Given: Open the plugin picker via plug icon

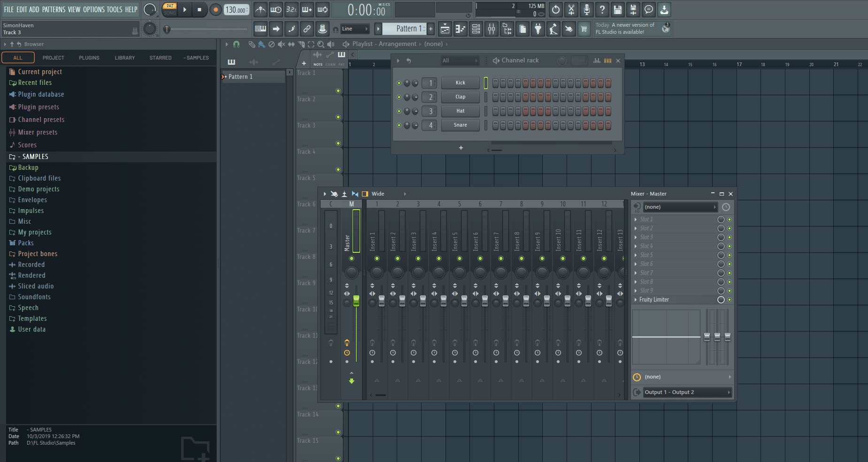Looking at the screenshot, I should point(538,29).
